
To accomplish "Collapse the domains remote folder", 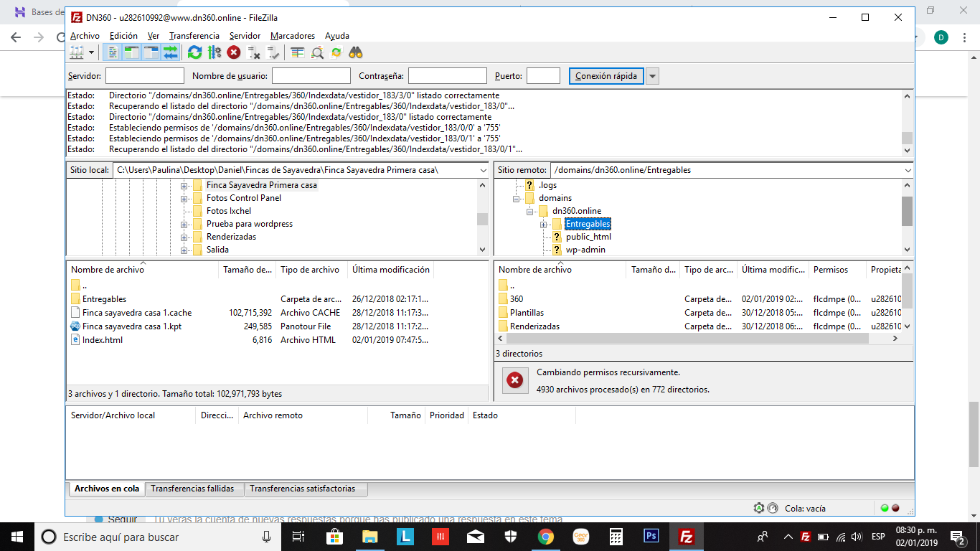I will pyautogui.click(x=517, y=198).
